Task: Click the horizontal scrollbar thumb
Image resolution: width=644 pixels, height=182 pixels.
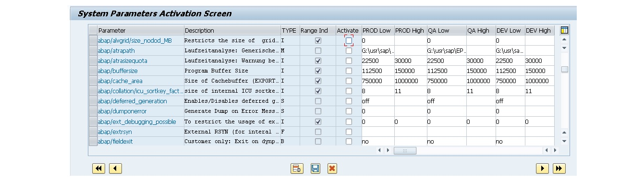Action: [x=404, y=150]
